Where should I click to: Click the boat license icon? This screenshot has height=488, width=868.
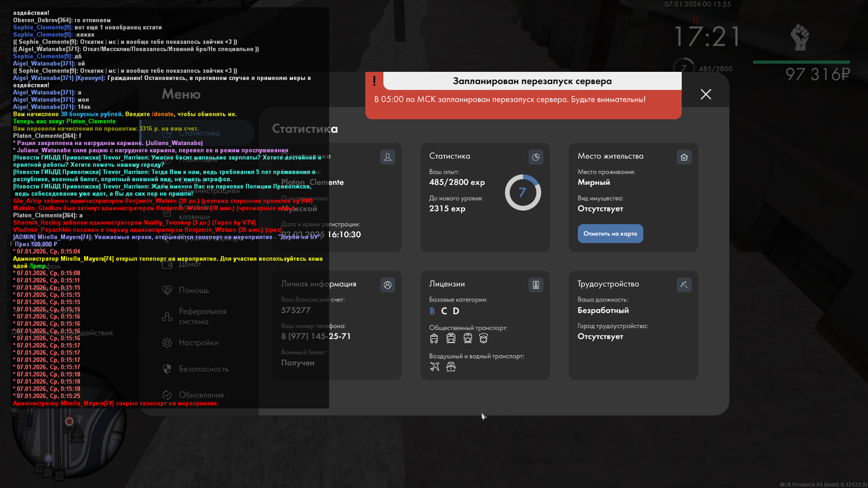click(x=451, y=367)
